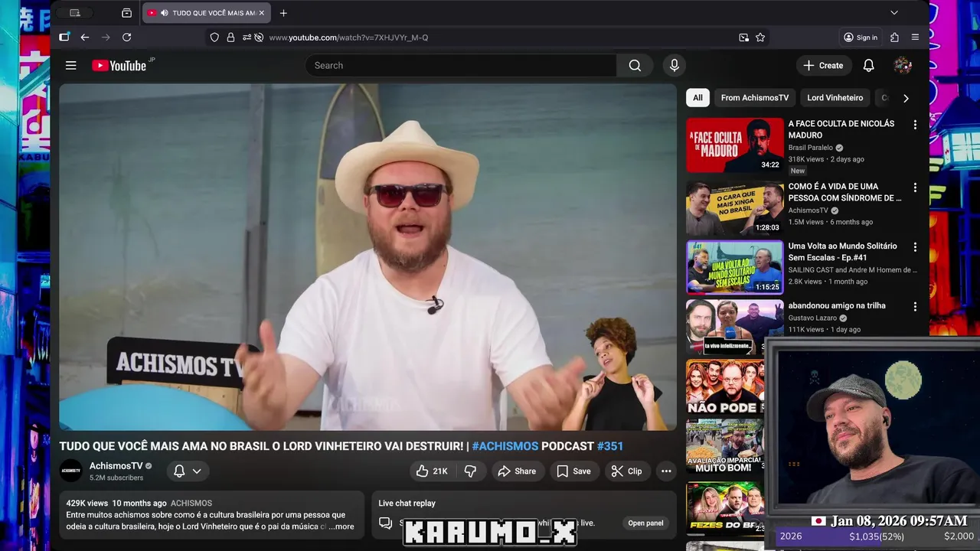The image size is (980, 551).
Task: Click the video player to pause
Action: point(368,257)
